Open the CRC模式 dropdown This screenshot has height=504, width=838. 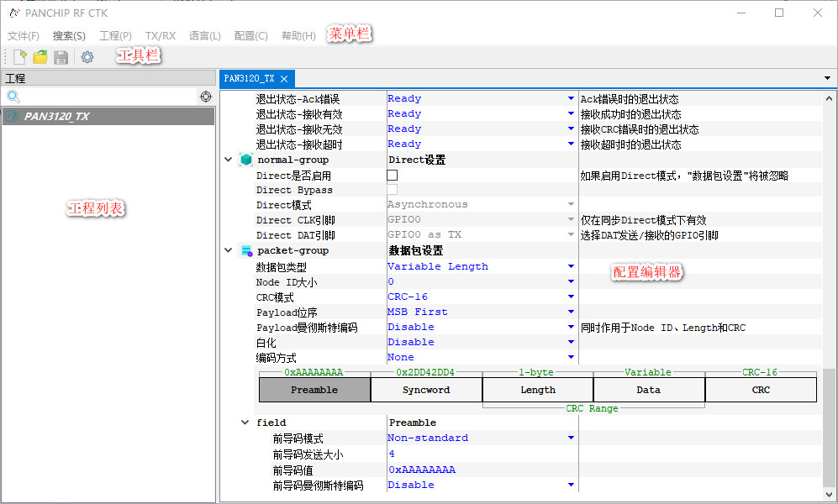pyautogui.click(x=571, y=297)
